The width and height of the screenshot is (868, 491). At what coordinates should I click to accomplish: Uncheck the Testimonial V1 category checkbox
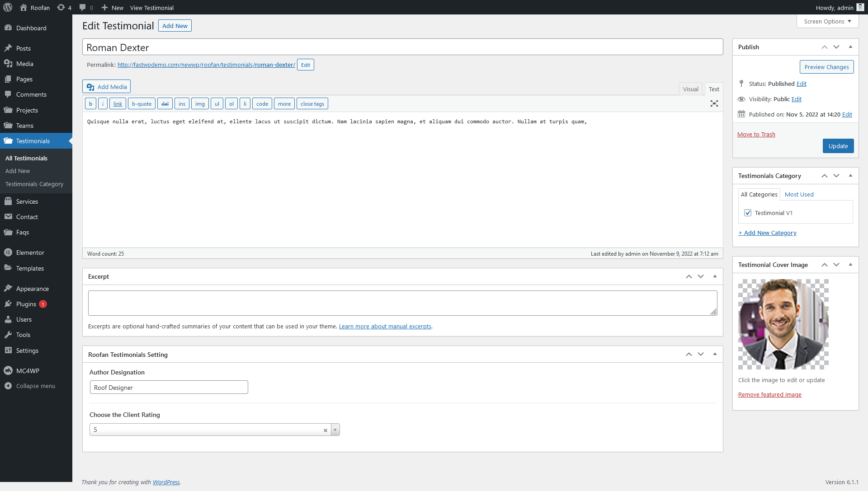point(748,213)
